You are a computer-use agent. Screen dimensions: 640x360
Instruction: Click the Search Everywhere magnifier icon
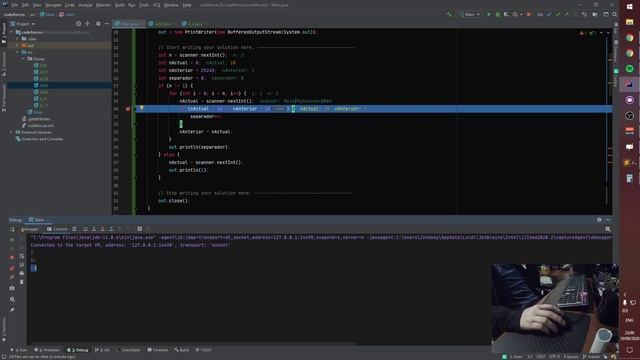614,14
